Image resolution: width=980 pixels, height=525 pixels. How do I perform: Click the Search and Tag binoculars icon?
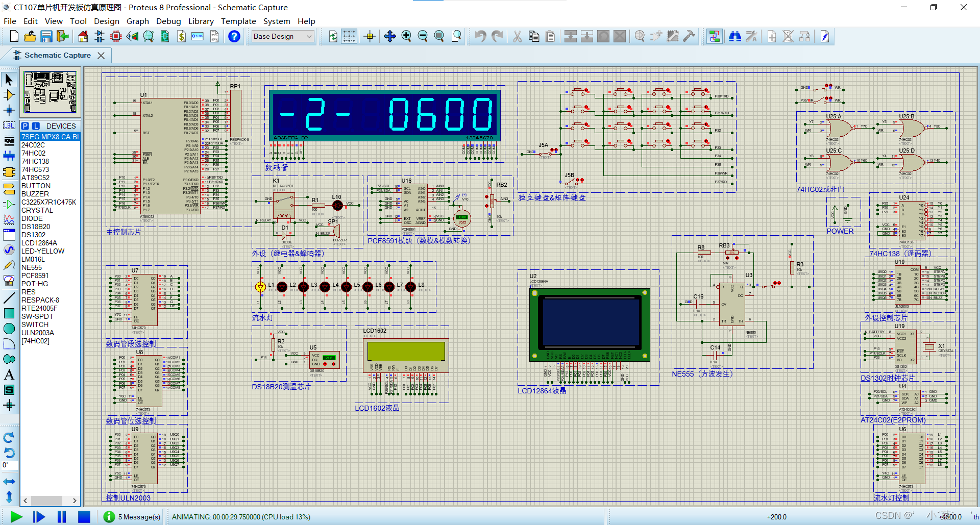pos(735,36)
